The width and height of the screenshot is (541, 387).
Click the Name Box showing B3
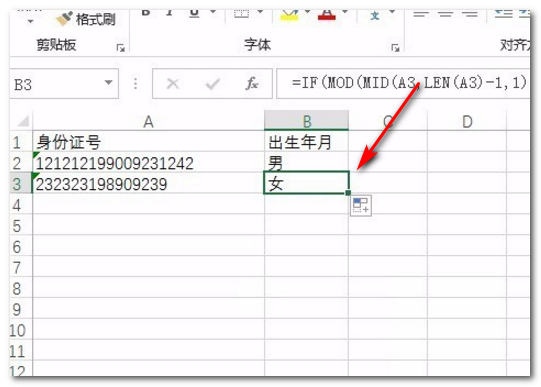pos(57,84)
